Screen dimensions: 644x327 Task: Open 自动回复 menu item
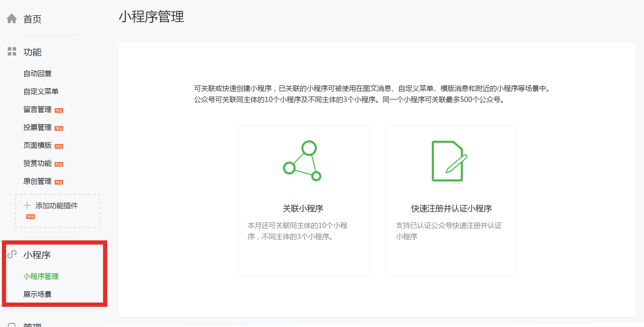(37, 74)
